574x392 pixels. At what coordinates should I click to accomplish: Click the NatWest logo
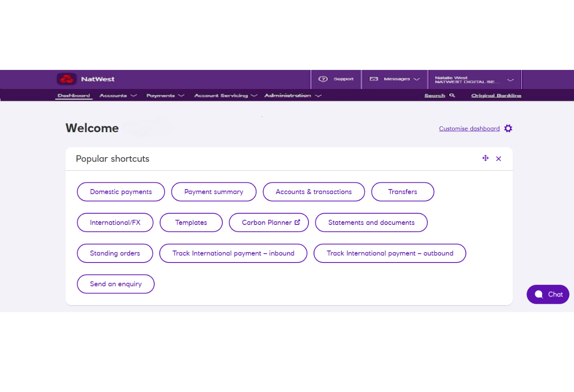click(67, 79)
